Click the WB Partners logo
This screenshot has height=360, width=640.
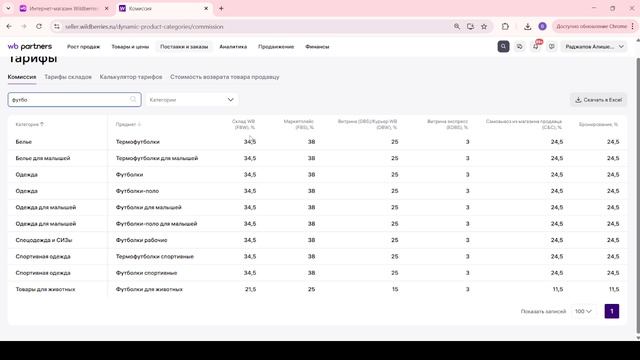(x=30, y=47)
